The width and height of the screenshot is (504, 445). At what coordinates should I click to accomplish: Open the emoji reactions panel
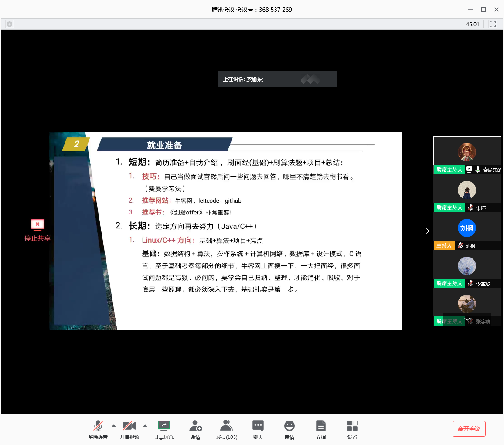289,426
